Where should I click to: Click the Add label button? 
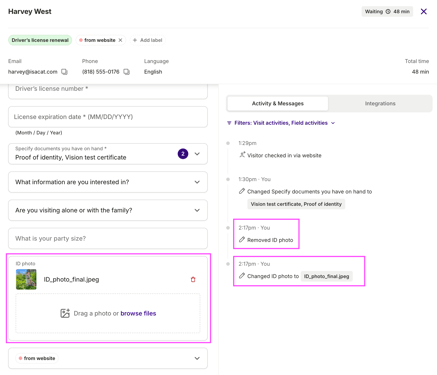click(x=147, y=40)
